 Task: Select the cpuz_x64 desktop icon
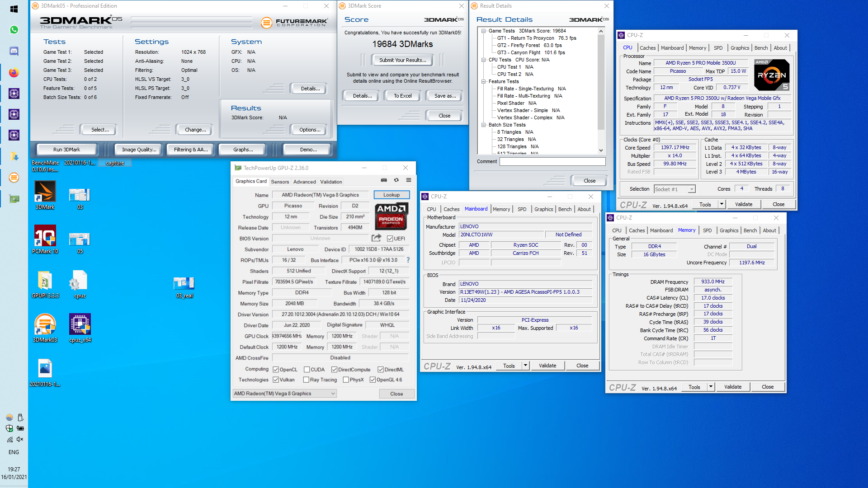(x=80, y=328)
